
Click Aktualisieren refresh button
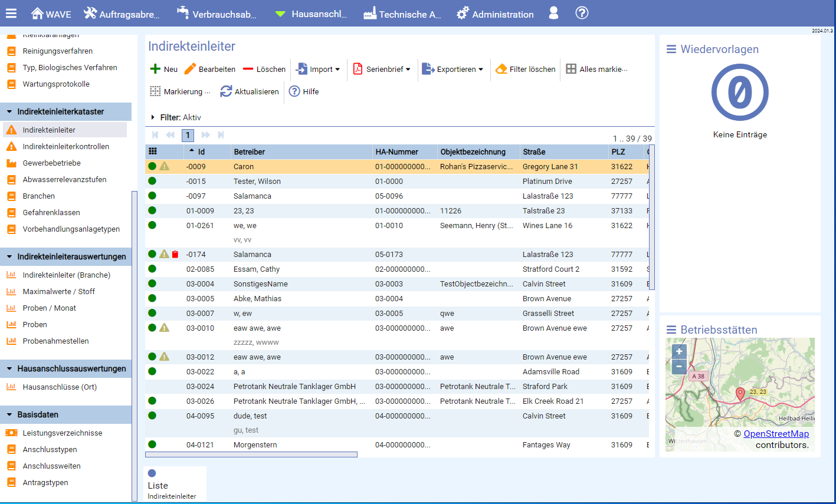point(249,91)
